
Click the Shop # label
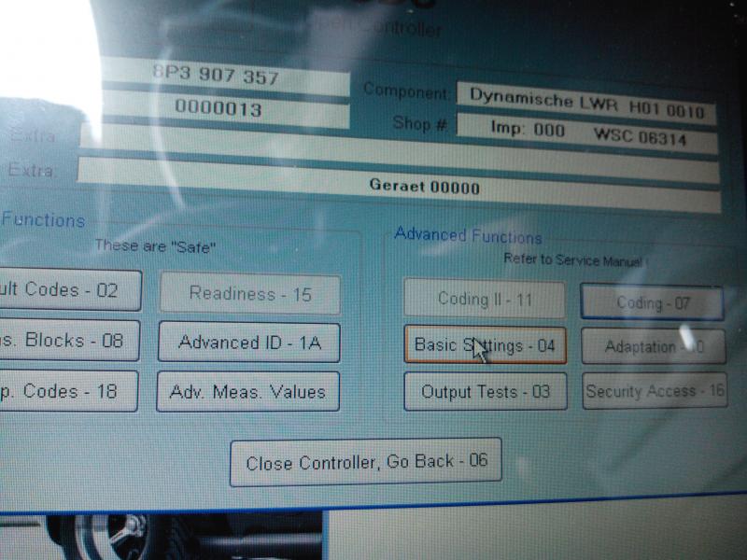click(x=419, y=124)
